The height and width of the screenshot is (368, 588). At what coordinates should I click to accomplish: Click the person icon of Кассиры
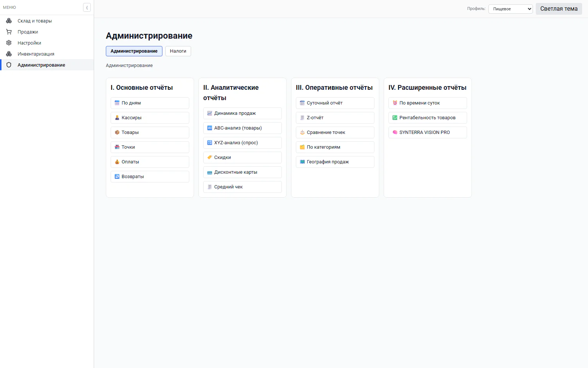pos(117,118)
